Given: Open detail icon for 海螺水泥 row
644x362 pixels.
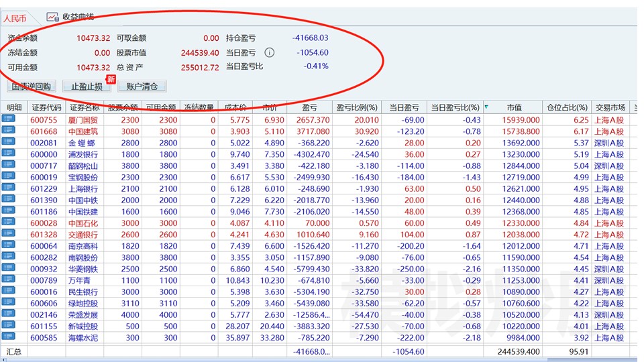Looking at the screenshot, I should [8, 337].
